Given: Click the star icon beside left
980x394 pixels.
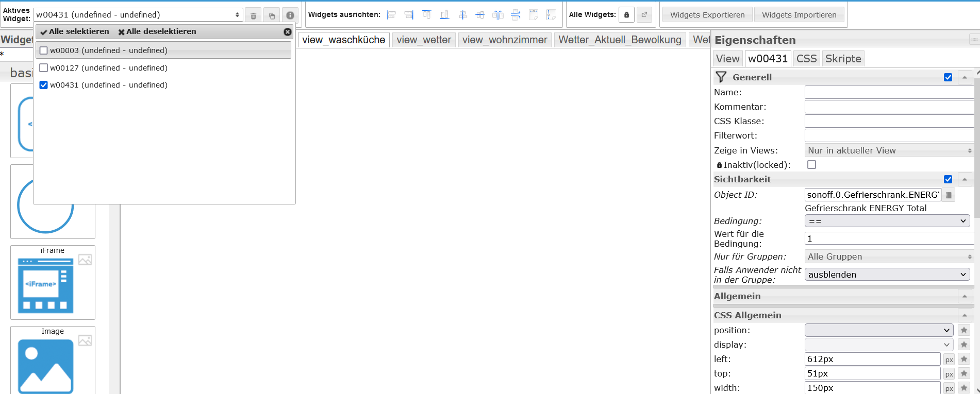Looking at the screenshot, I should coord(964,359).
